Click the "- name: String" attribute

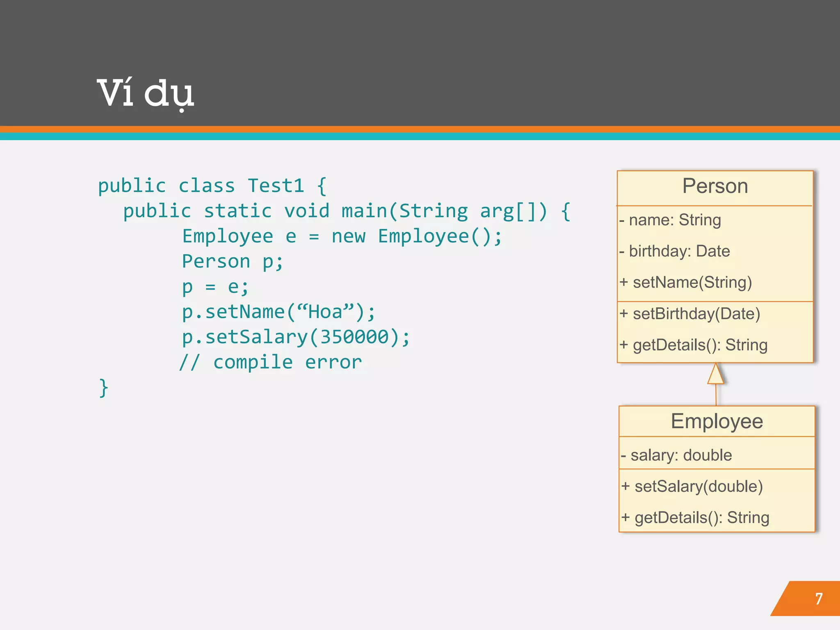tap(670, 220)
